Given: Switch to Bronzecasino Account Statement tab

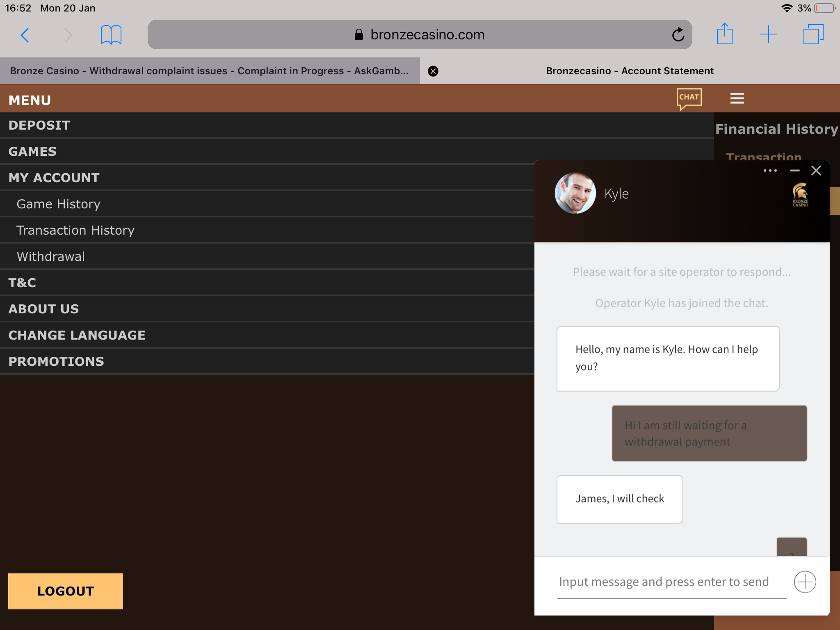Looking at the screenshot, I should click(x=630, y=71).
